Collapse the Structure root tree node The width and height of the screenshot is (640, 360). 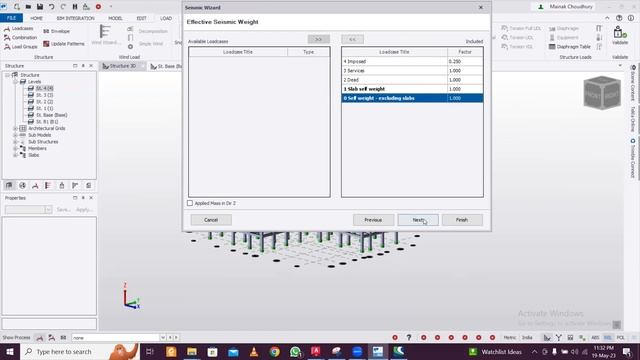pos(7,75)
